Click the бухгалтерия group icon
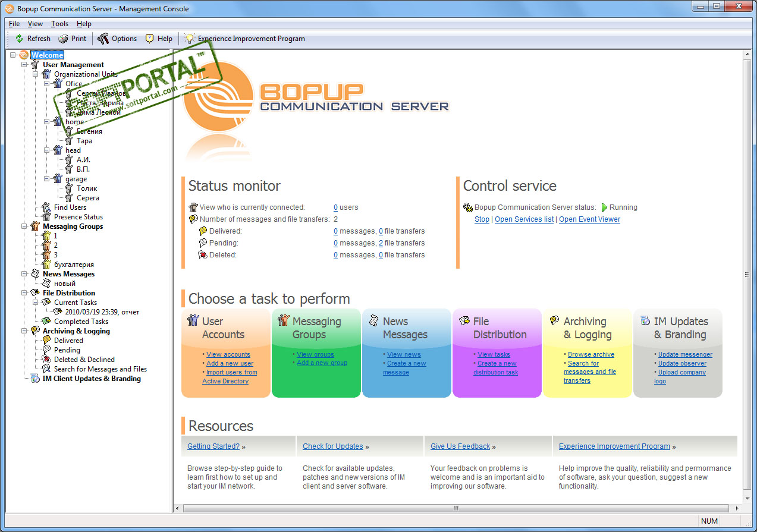The width and height of the screenshot is (757, 532). [46, 265]
